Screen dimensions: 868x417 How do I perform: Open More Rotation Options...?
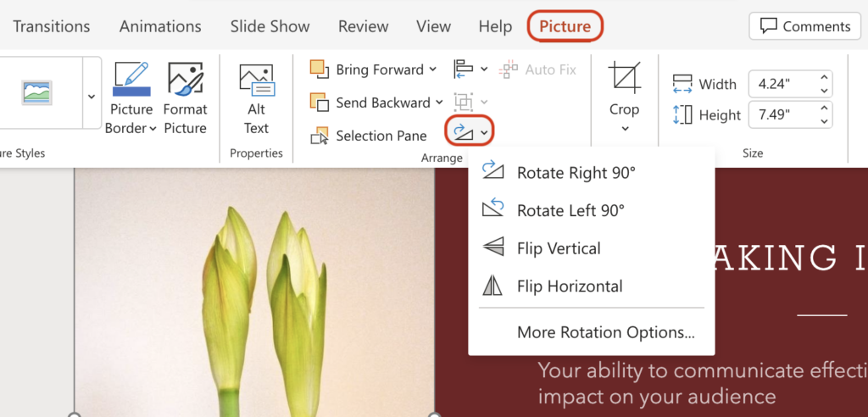click(591, 332)
